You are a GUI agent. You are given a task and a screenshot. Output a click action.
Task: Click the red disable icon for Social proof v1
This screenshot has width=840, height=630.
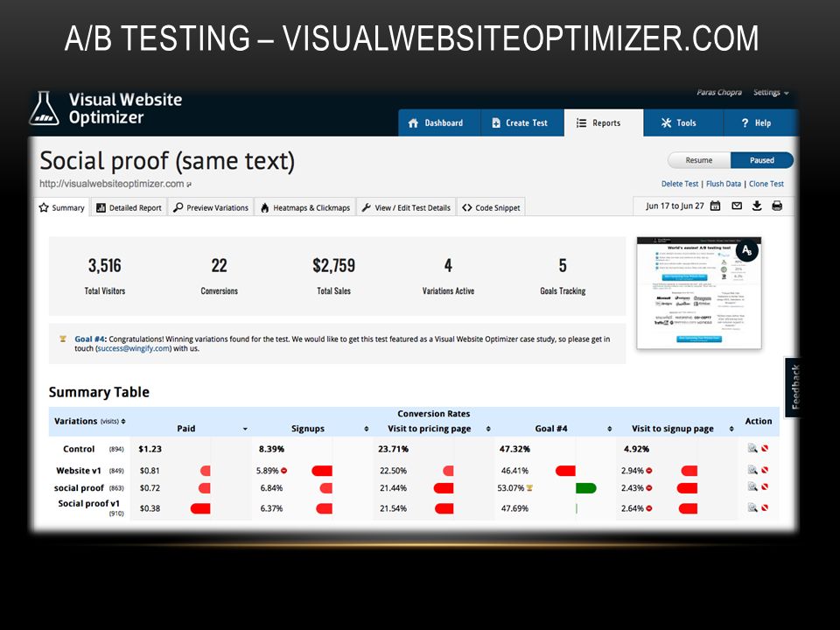[765, 507]
